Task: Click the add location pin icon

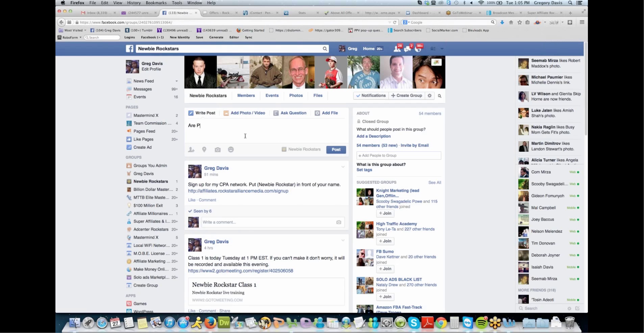Action: pyautogui.click(x=204, y=150)
